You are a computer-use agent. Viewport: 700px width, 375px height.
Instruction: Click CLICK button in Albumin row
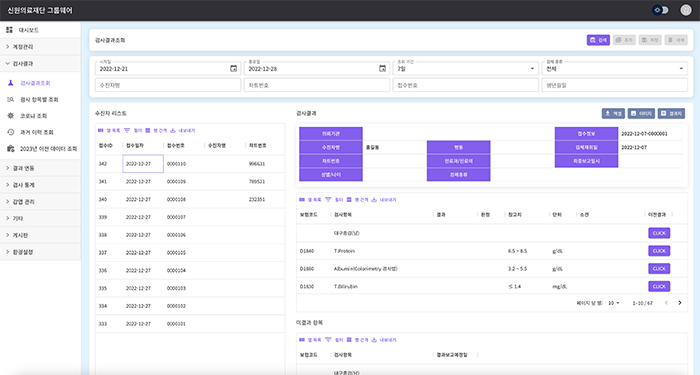[x=659, y=269]
